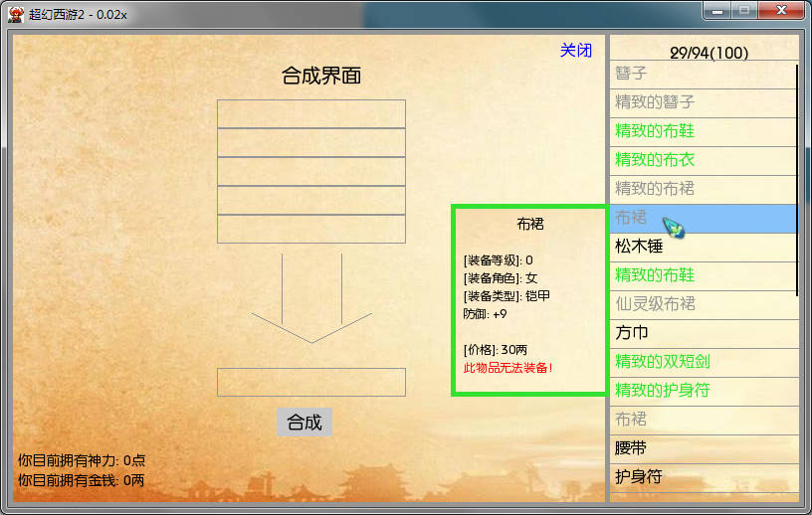Click the 你目前拥有神力: 0点 status text
The height and width of the screenshot is (515, 812).
(x=82, y=460)
